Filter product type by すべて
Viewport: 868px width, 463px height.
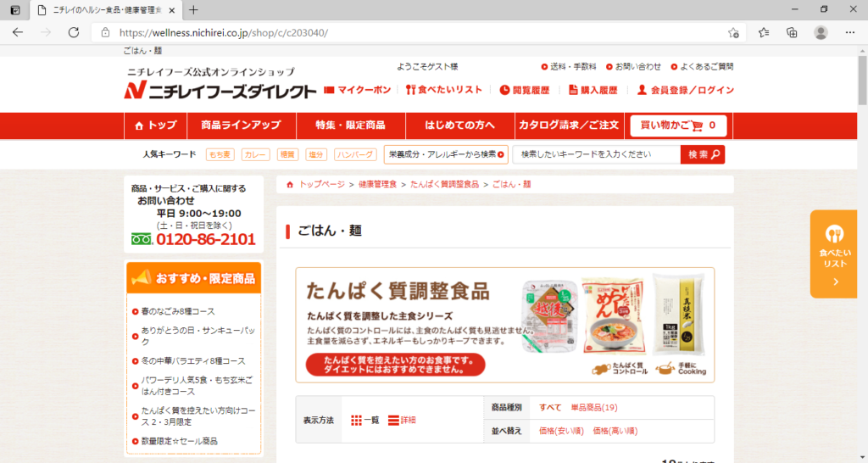click(550, 408)
